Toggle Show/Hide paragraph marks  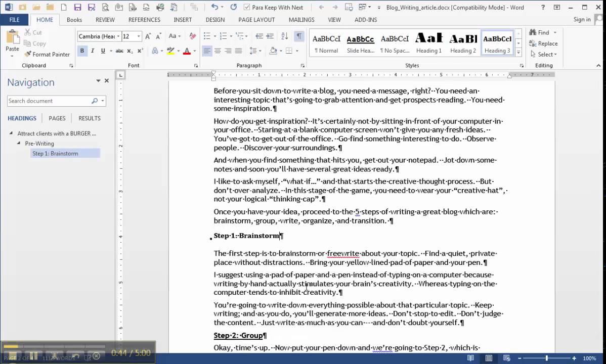click(299, 36)
